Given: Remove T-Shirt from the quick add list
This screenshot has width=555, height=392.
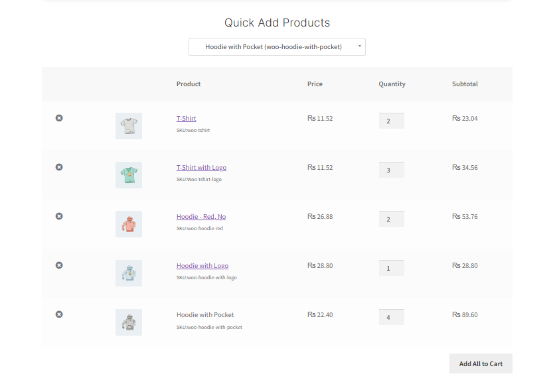Looking at the screenshot, I should pos(59,118).
